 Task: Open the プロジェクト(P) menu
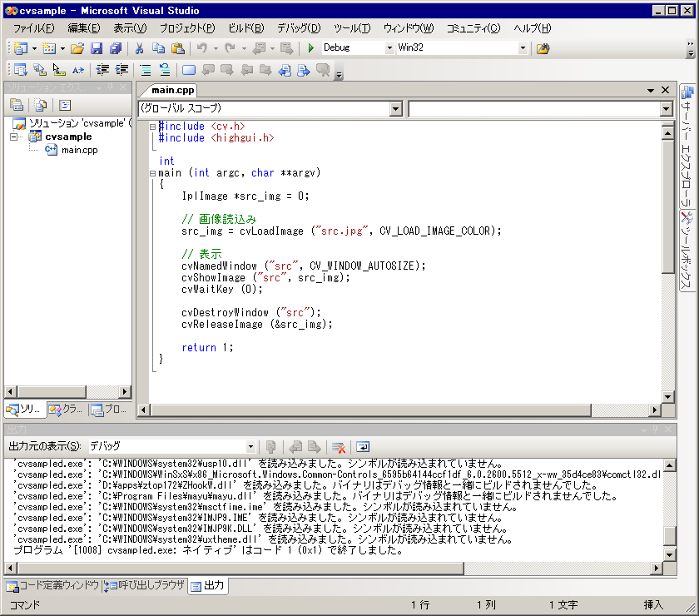tap(187, 28)
